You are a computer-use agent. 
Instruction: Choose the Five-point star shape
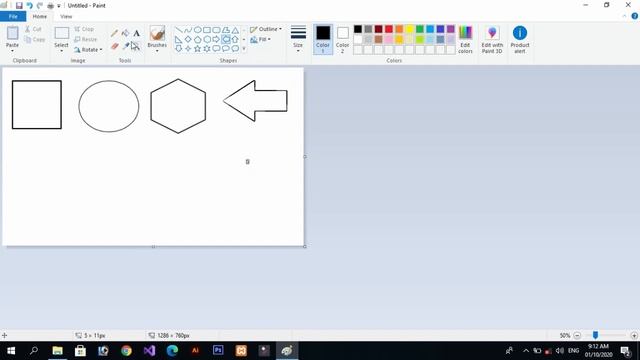click(198, 49)
